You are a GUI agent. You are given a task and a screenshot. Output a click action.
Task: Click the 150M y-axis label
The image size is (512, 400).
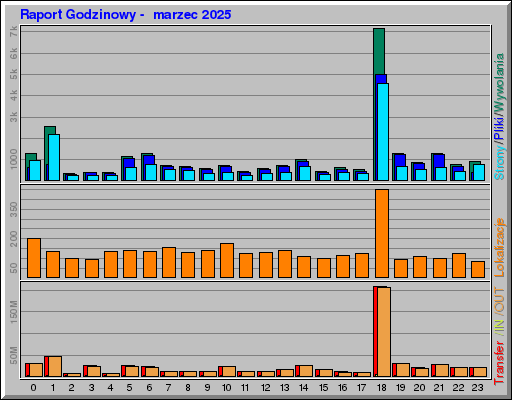(13, 312)
